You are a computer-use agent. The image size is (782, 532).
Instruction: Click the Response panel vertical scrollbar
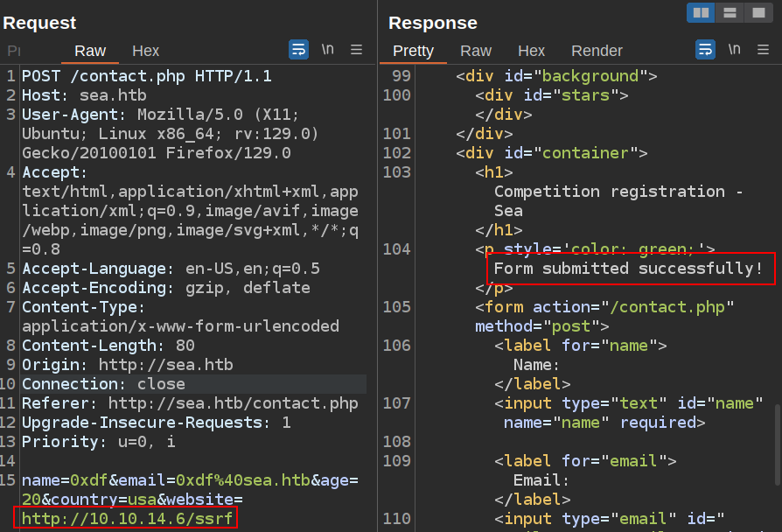777,442
